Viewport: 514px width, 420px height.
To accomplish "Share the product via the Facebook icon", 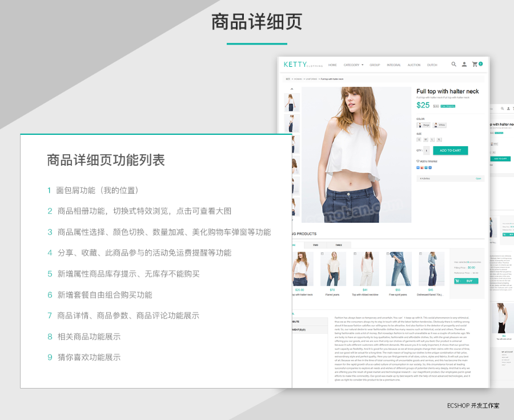I will tap(417, 167).
